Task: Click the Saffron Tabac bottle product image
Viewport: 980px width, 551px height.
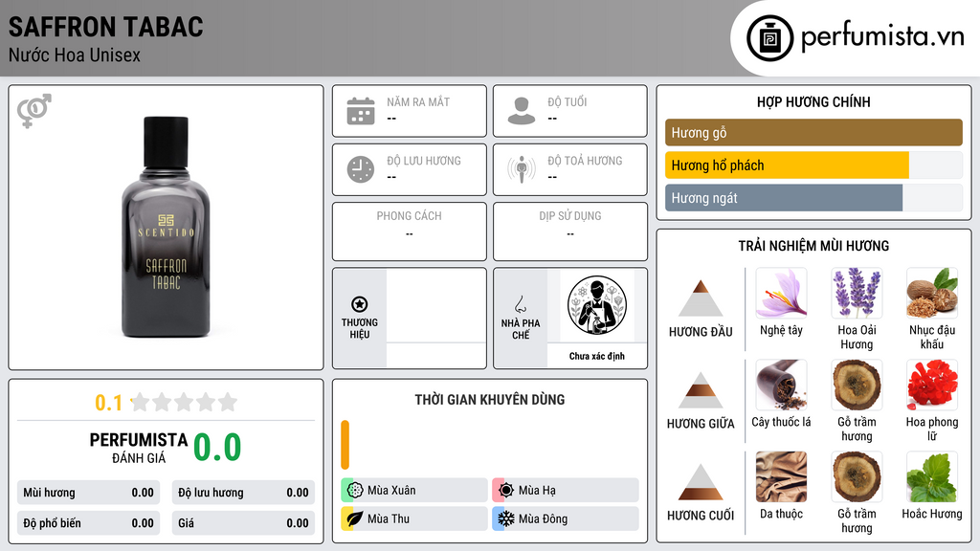Action: pyautogui.click(x=166, y=227)
